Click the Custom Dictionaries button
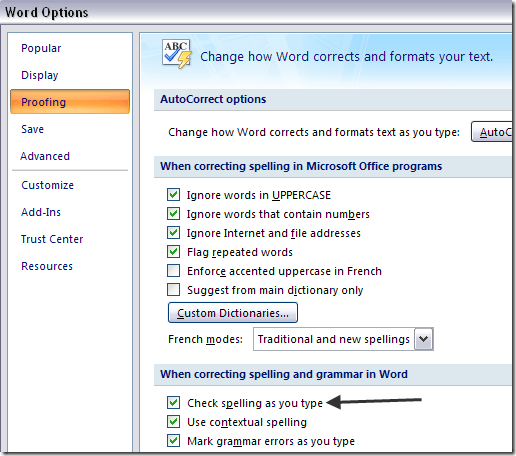The width and height of the screenshot is (516, 456). pyautogui.click(x=233, y=313)
